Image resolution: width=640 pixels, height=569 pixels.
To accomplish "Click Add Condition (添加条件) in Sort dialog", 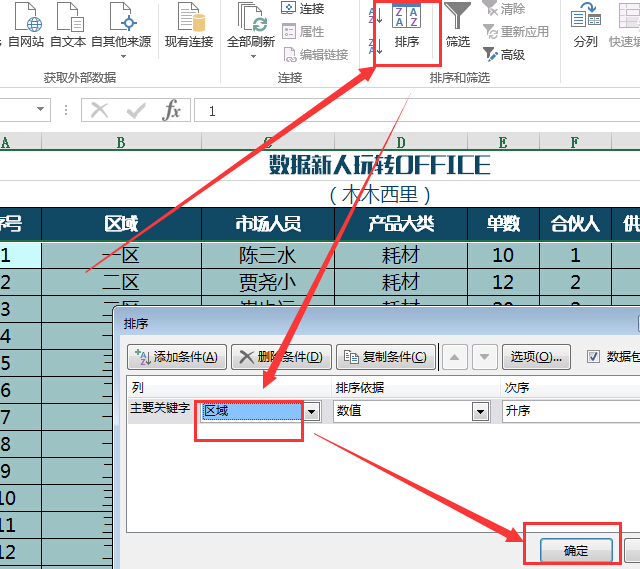I will pyautogui.click(x=177, y=357).
